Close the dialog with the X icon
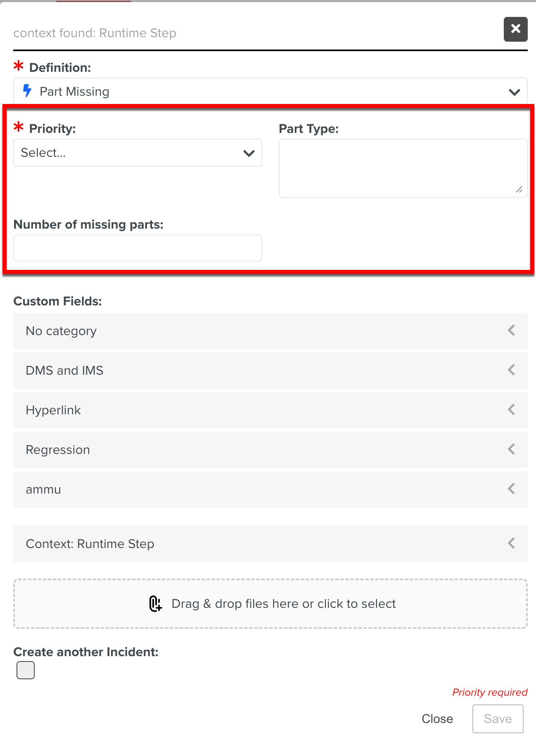Image resolution: width=536 pixels, height=756 pixels. point(515,29)
